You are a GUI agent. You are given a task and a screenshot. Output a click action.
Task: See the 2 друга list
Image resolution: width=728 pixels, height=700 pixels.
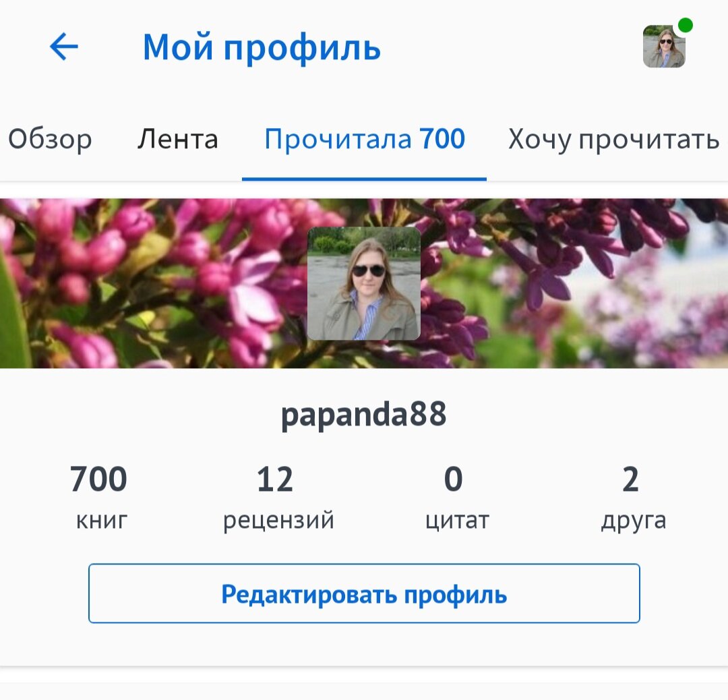[x=632, y=480]
